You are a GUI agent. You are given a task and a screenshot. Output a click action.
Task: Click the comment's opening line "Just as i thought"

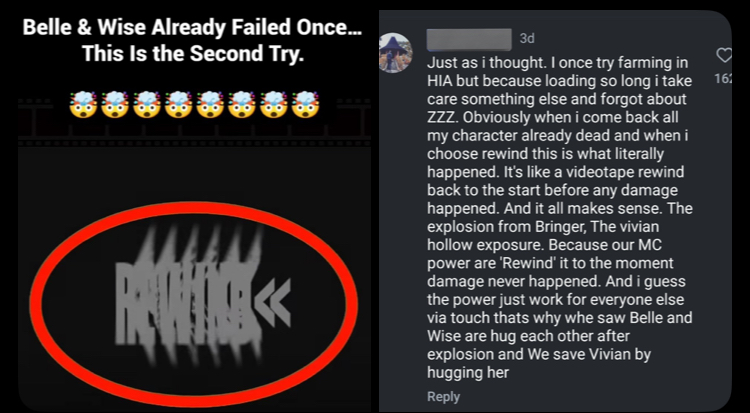click(488, 63)
